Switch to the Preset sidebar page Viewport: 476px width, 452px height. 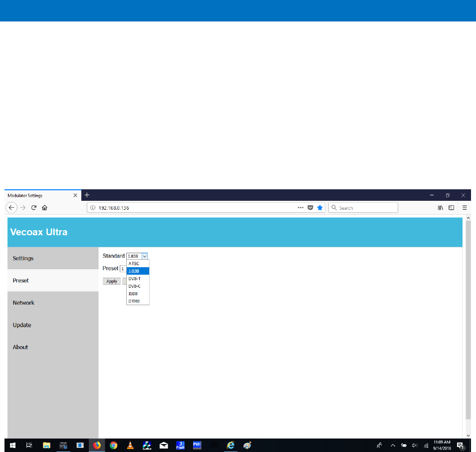pos(53,280)
